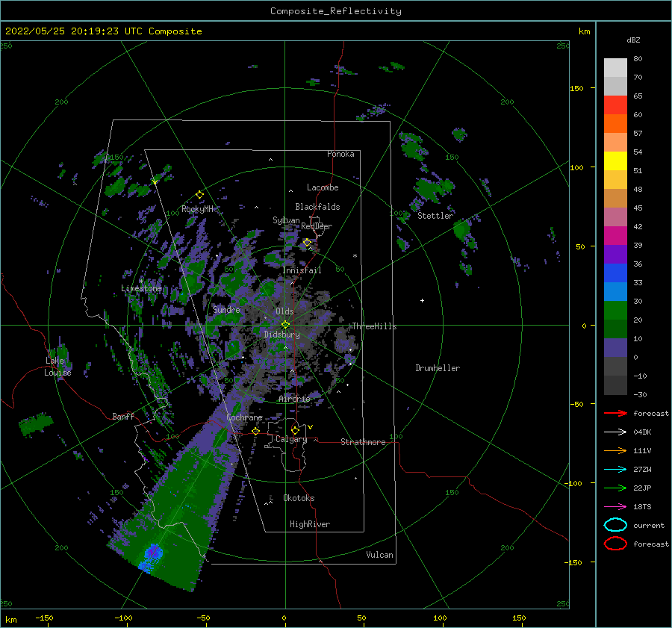This screenshot has height=628, width=672.
Task: Click the orange swatch between 60 and 57 dBZ
Action: 615,124
